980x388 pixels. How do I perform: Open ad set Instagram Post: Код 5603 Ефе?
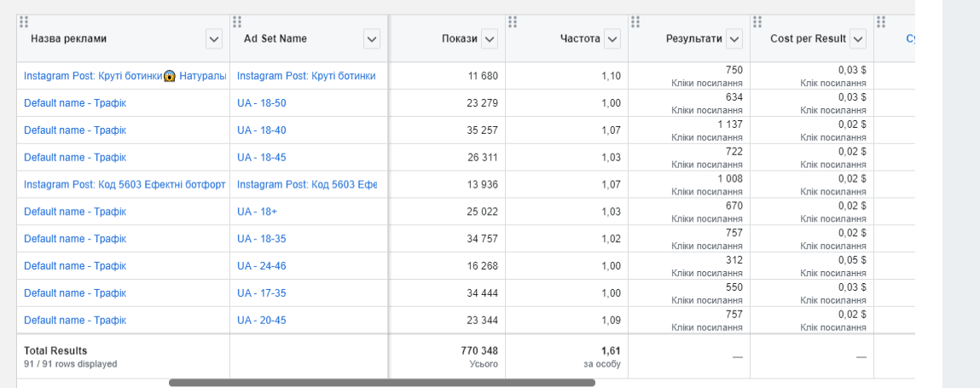click(307, 184)
